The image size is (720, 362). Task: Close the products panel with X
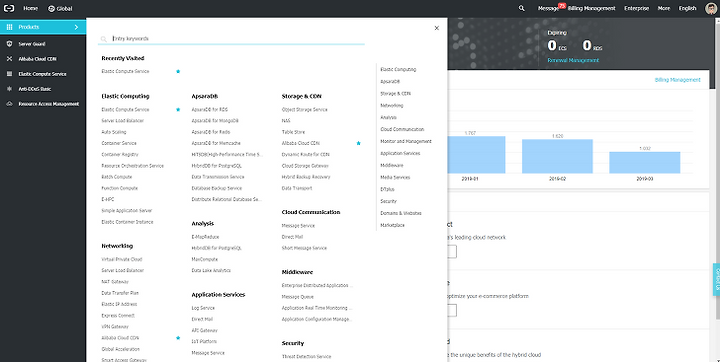pyautogui.click(x=437, y=28)
